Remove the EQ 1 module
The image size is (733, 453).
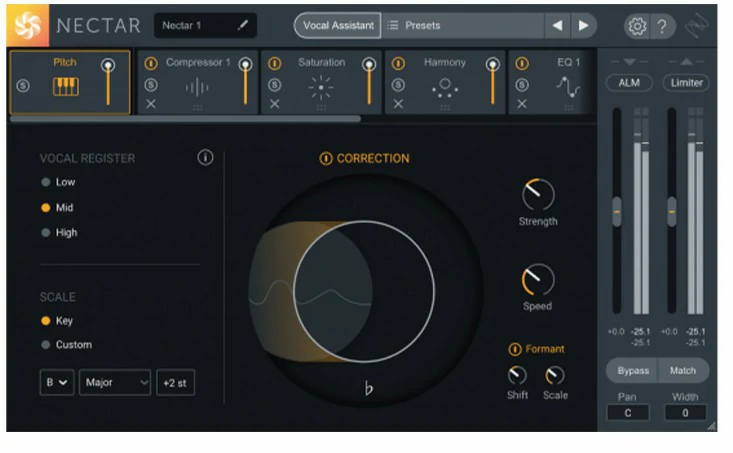point(522,104)
